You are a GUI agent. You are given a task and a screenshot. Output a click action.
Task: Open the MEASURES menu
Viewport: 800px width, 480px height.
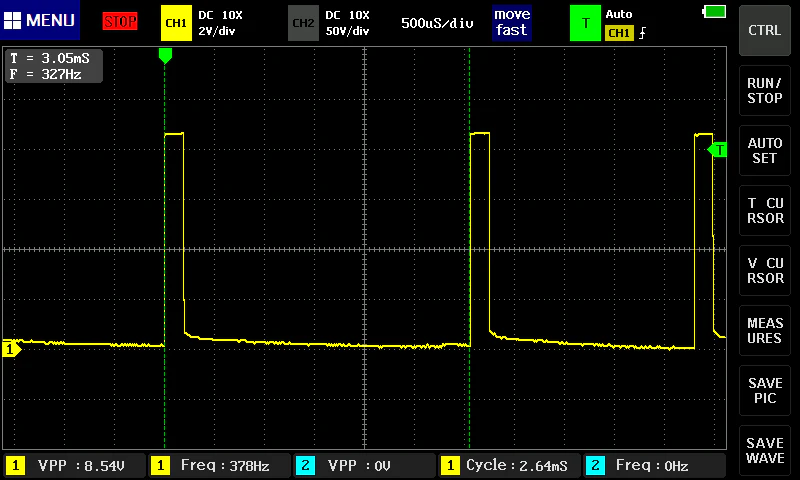764,331
